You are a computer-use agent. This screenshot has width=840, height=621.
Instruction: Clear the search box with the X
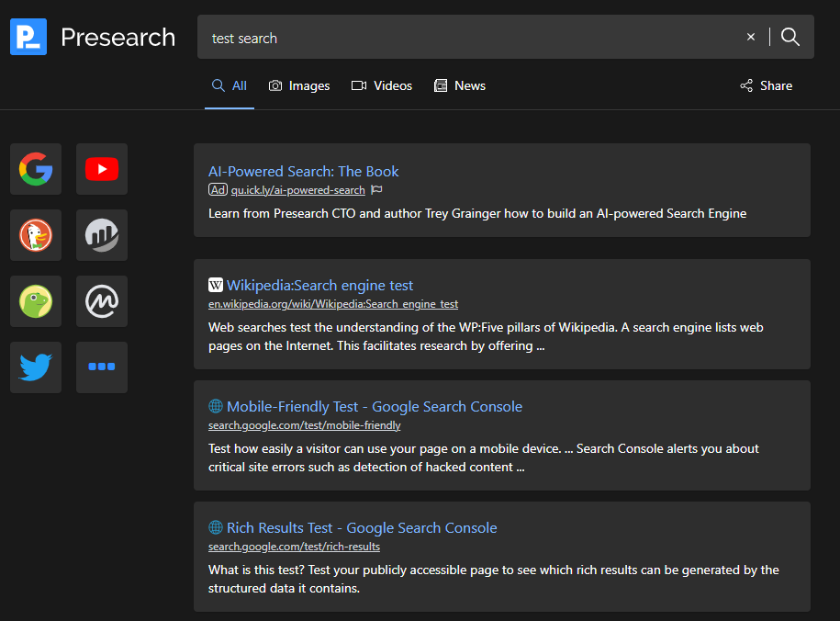pyautogui.click(x=751, y=37)
